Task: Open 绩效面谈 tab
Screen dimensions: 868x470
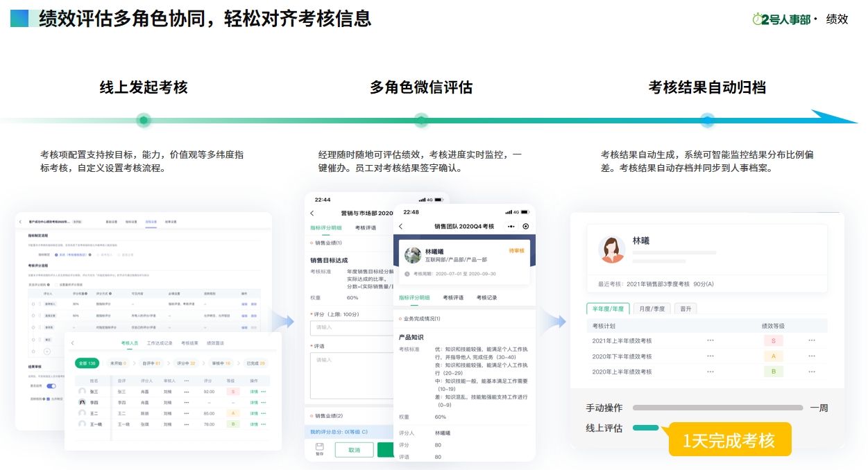Action: [216, 343]
